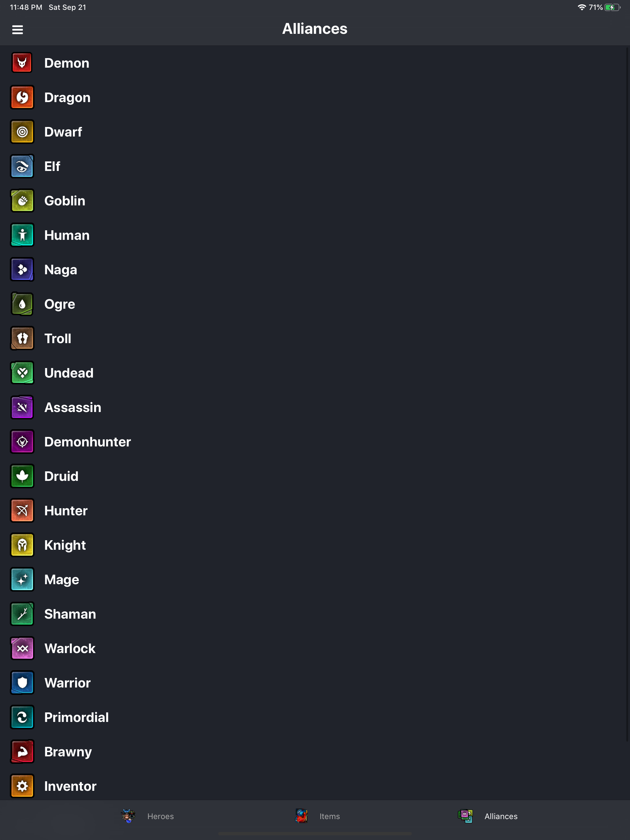630x840 pixels.
Task: Tap the Dragon alliance icon
Action: [22, 97]
